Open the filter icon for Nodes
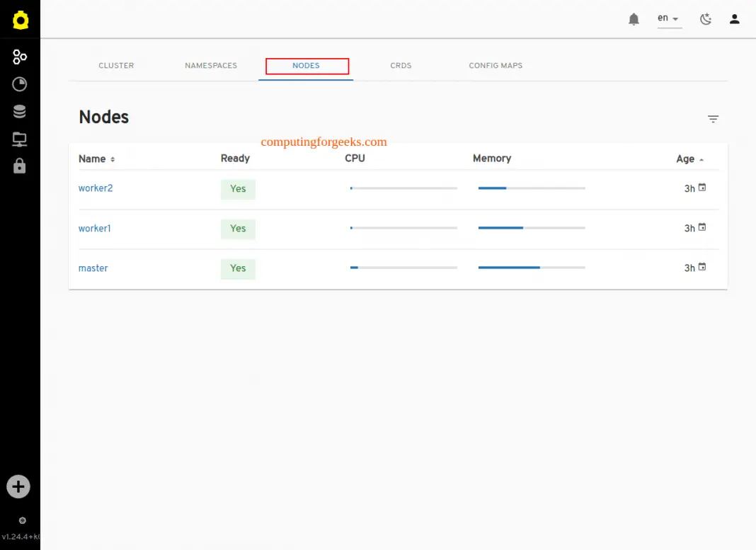Screen dimensions: 756x550 (x=713, y=119)
